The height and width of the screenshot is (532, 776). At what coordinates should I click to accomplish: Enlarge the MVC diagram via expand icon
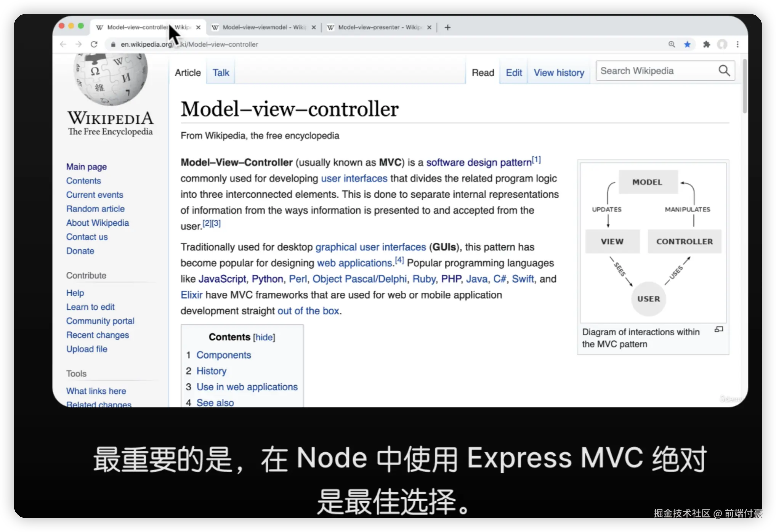coord(719,329)
